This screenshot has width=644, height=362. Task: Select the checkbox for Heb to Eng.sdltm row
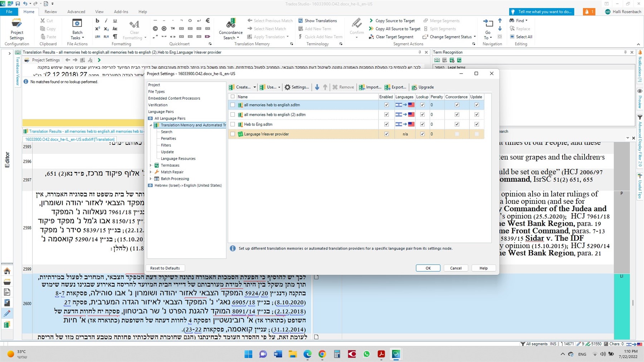(x=233, y=124)
